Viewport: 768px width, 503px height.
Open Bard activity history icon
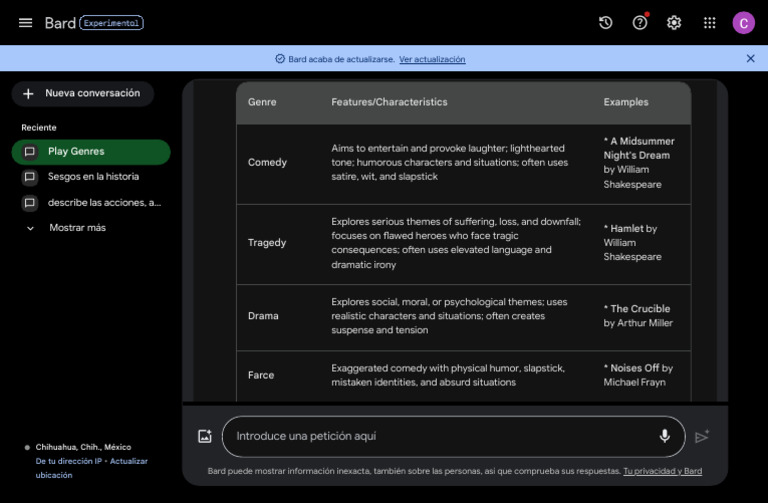(605, 23)
